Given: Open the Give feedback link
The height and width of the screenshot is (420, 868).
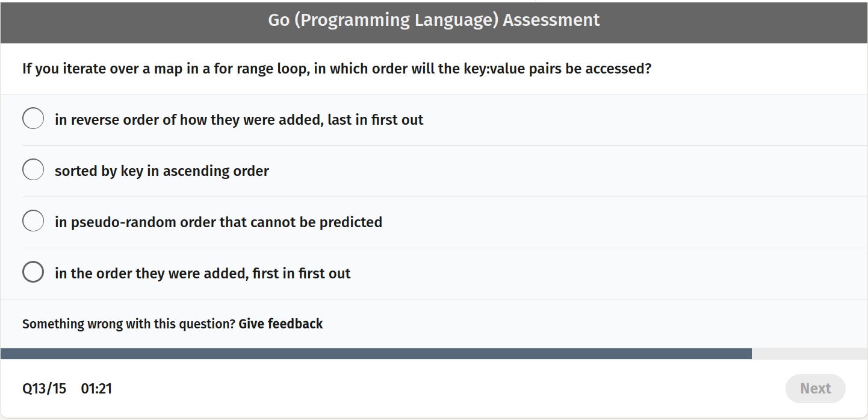Looking at the screenshot, I should tap(281, 324).
